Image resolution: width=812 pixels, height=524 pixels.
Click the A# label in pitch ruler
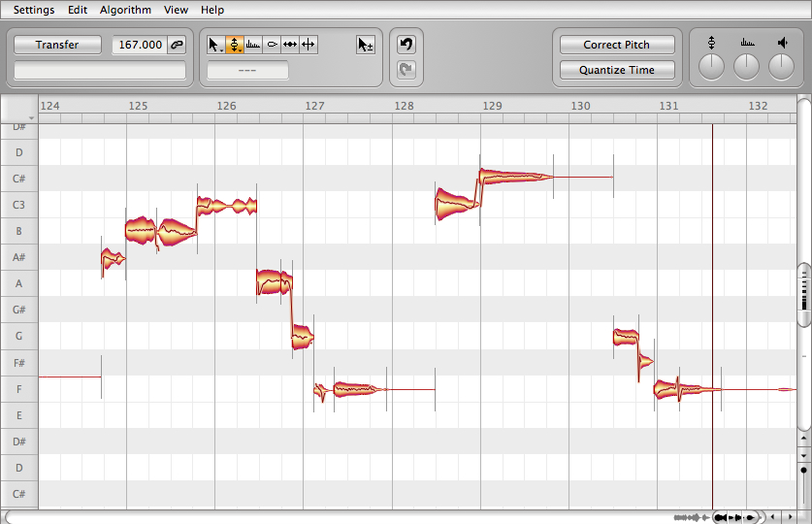coord(18,257)
